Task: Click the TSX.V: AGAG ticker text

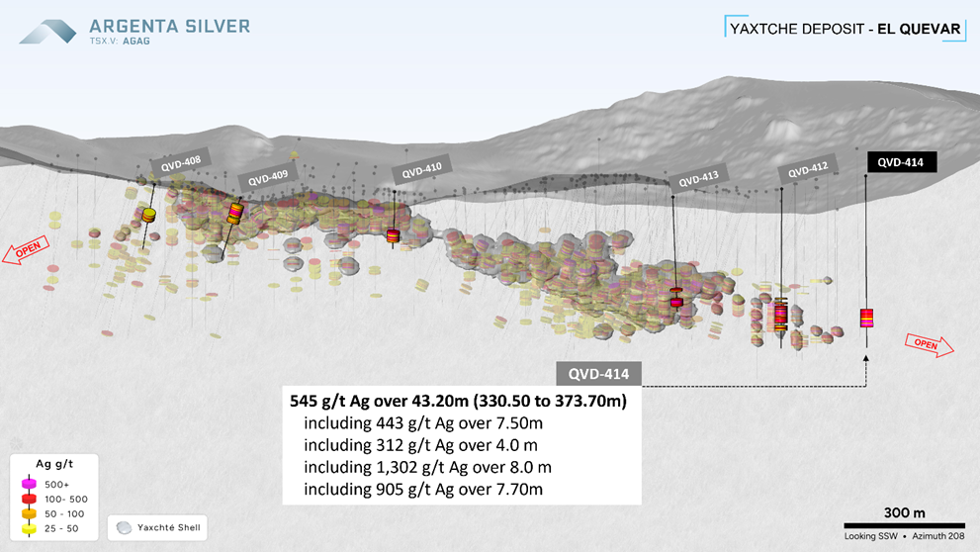Action: click(x=120, y=41)
